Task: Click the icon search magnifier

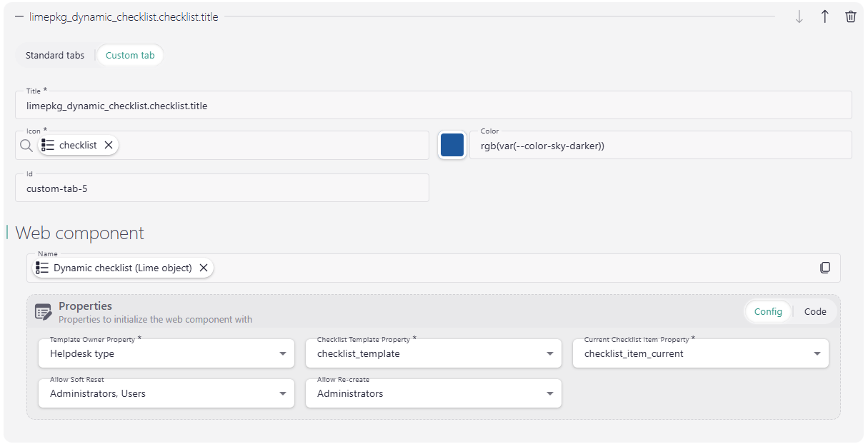Action: pos(26,145)
